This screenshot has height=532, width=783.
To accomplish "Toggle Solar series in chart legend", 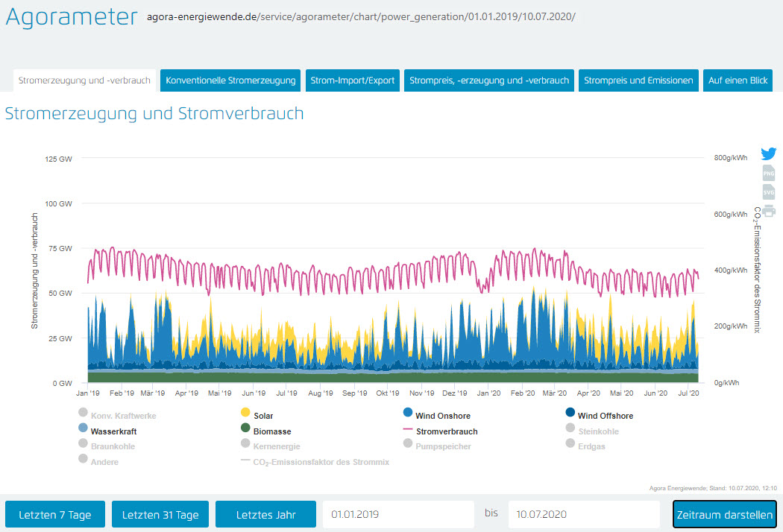I will (x=263, y=416).
